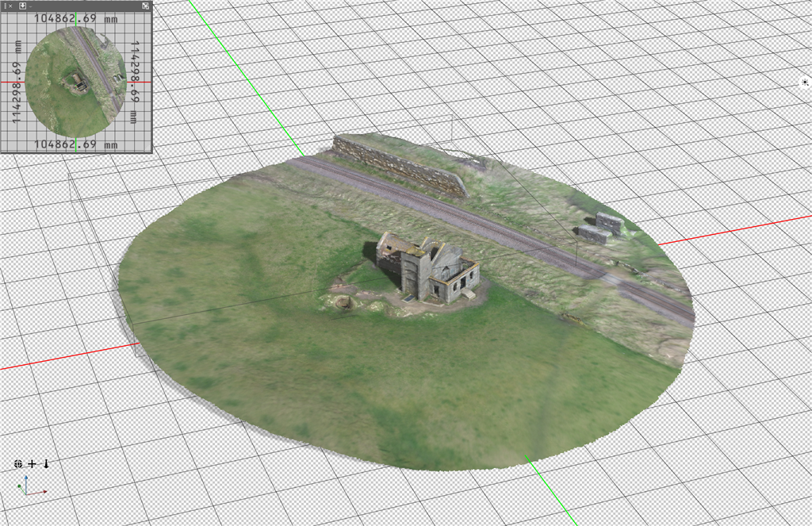Screen dimensions: 812x526
Task: Click the bottom 104862.69 mm dimension label
Action: pos(75,144)
